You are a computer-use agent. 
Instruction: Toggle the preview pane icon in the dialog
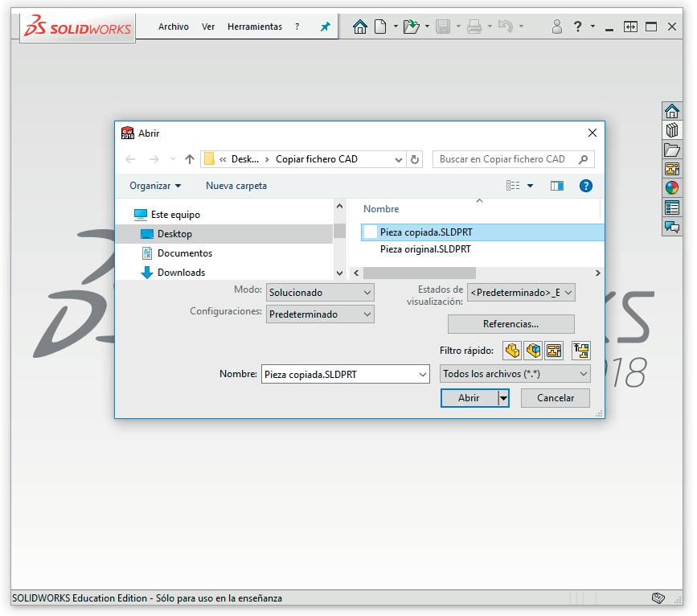(x=556, y=186)
